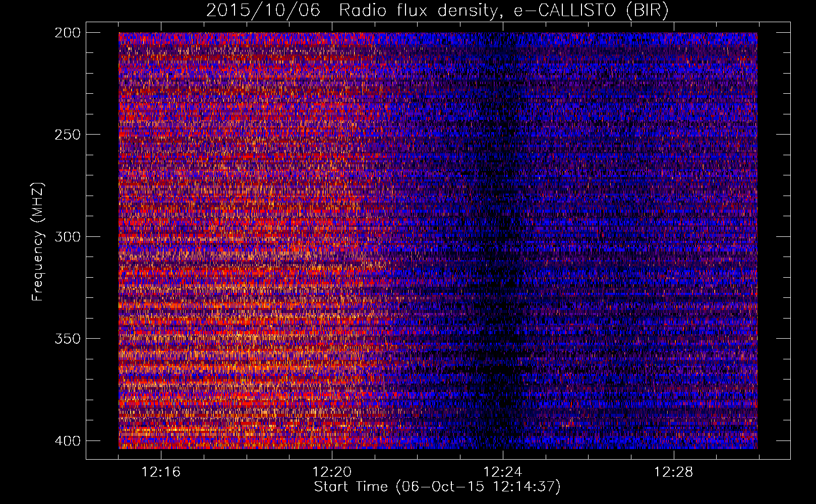
Task: Click the 350 frequency tick label
Action: click(67, 338)
